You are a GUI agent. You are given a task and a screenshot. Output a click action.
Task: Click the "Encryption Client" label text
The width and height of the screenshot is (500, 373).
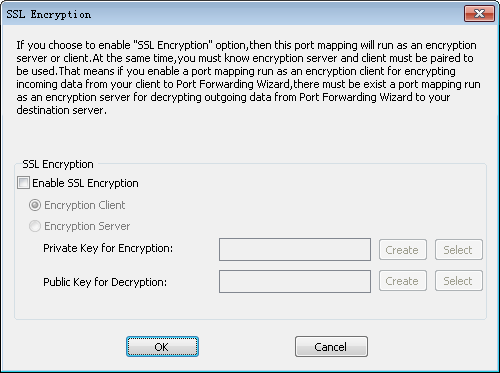(x=85, y=205)
